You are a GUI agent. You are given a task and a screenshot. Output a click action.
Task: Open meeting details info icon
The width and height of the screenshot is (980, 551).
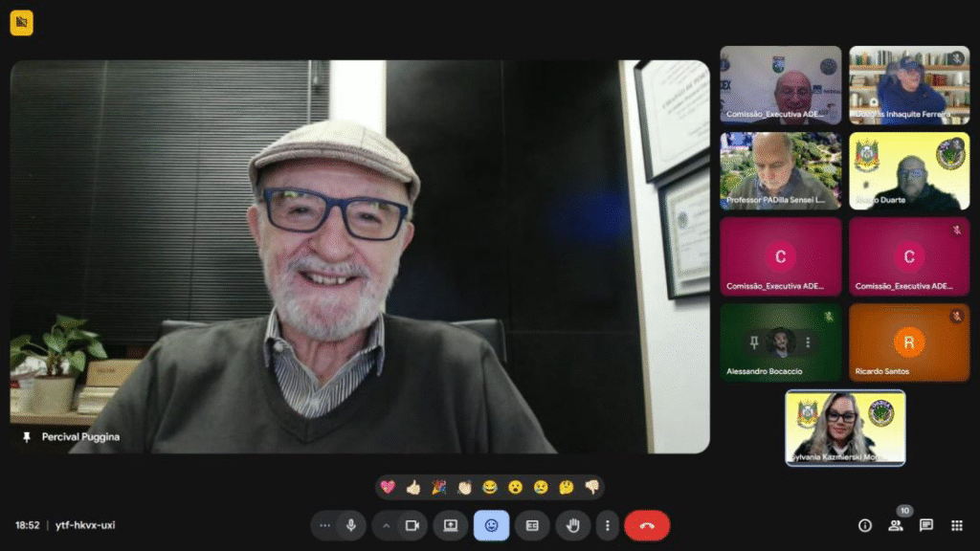point(865,525)
